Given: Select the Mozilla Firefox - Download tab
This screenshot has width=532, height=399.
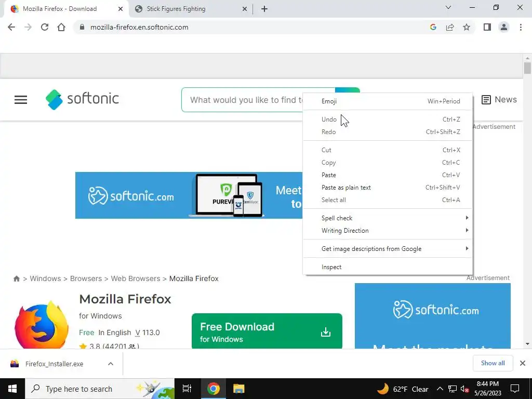Looking at the screenshot, I should point(66,9).
